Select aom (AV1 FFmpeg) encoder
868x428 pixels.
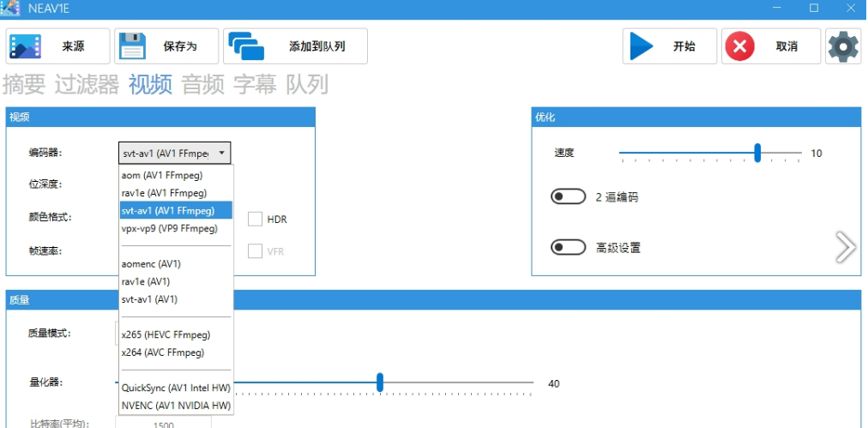pyautogui.click(x=176, y=175)
